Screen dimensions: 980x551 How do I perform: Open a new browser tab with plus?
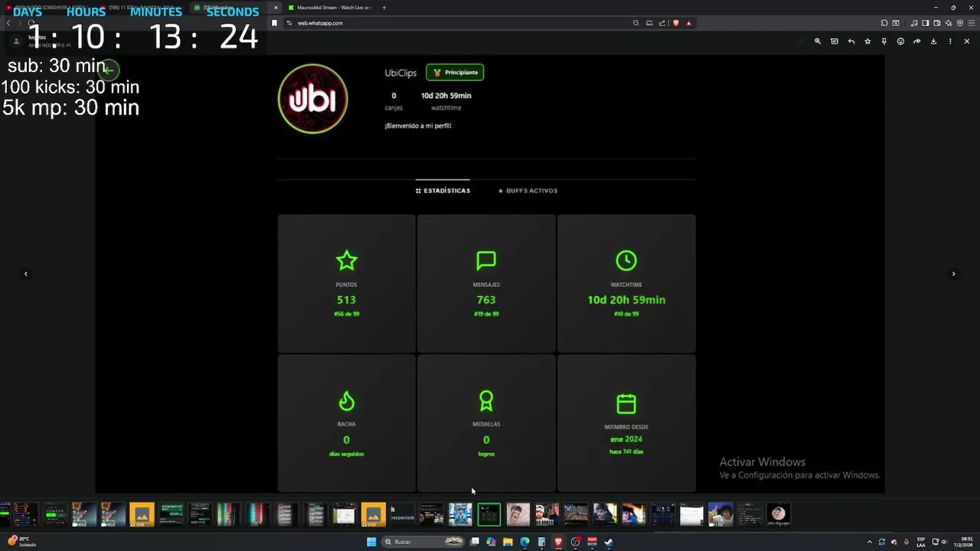tap(384, 8)
